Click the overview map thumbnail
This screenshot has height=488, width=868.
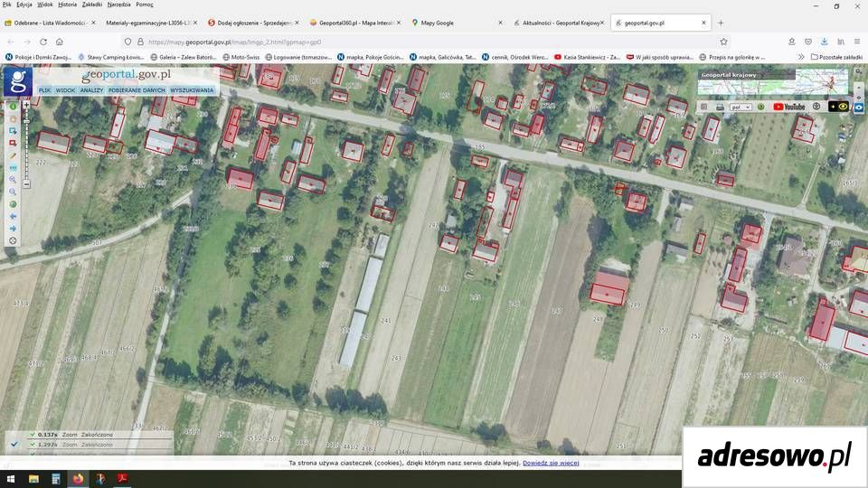point(773,82)
